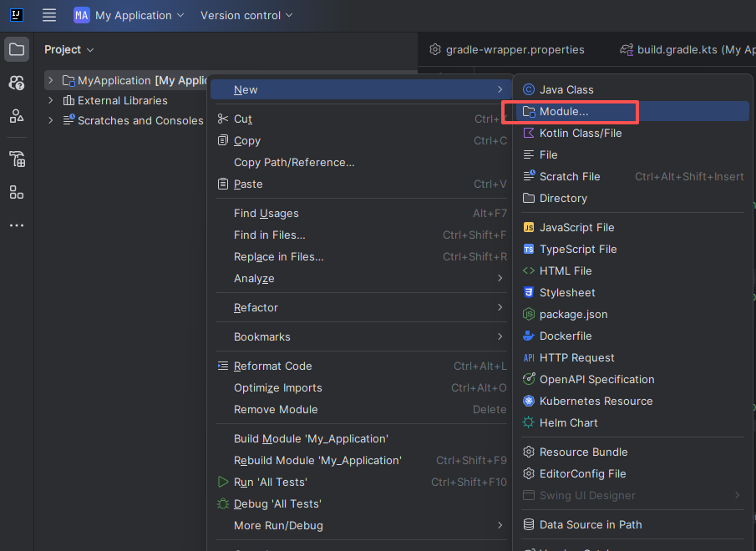Screen dimensions: 756x551
Task: Create a new Dockerfile
Action: point(632,336)
